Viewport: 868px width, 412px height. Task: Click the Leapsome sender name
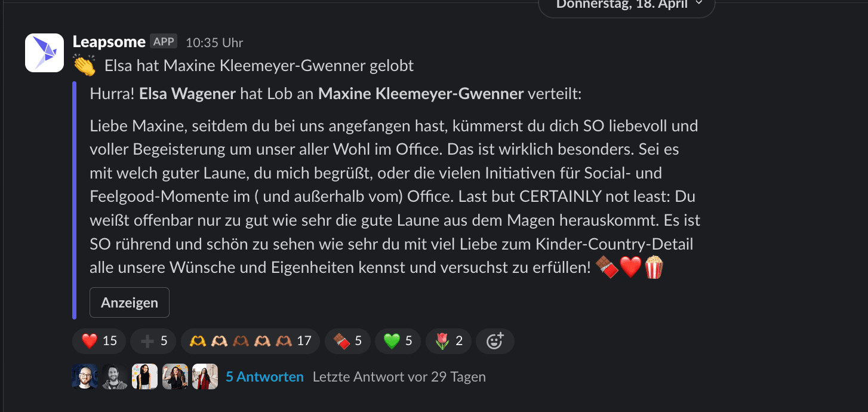pos(109,42)
